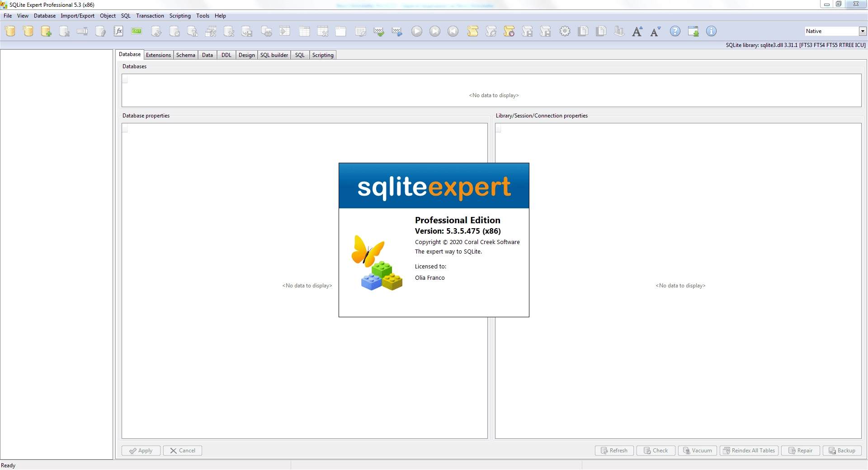
Task: Click the grid corner cell in Databases list
Action: pyautogui.click(x=125, y=80)
